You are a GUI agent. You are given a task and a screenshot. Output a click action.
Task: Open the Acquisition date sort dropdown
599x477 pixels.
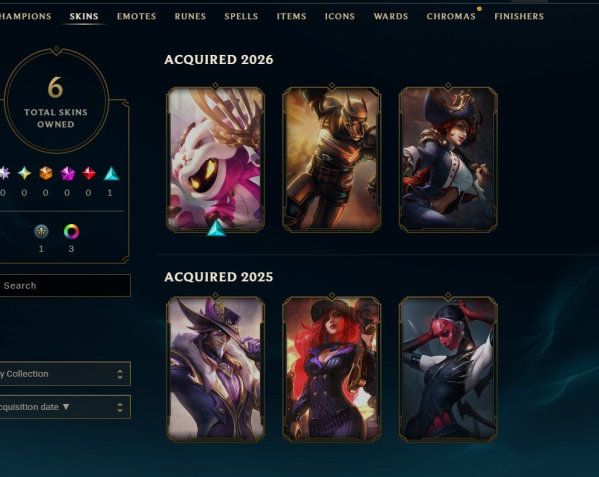[x=65, y=407]
